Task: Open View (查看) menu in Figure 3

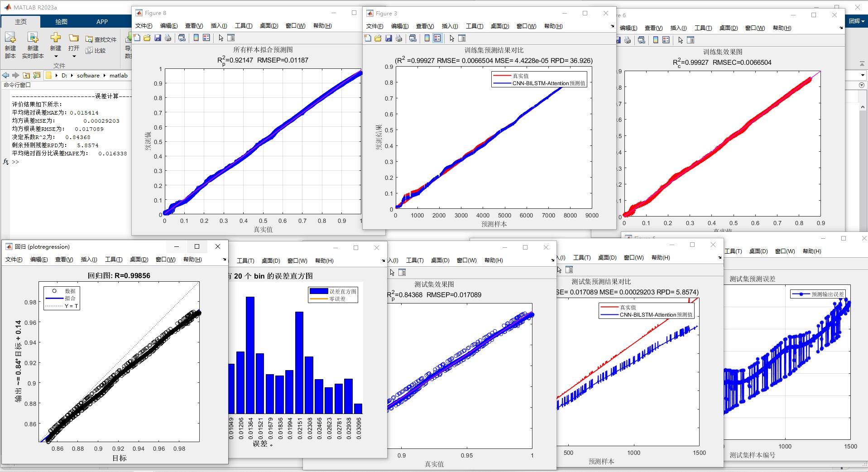Action: (x=425, y=26)
